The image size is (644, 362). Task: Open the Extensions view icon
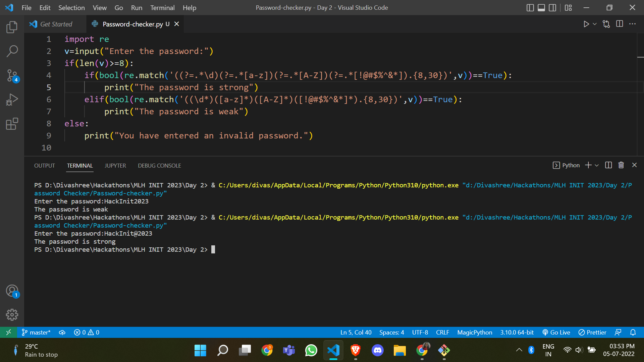point(12,124)
